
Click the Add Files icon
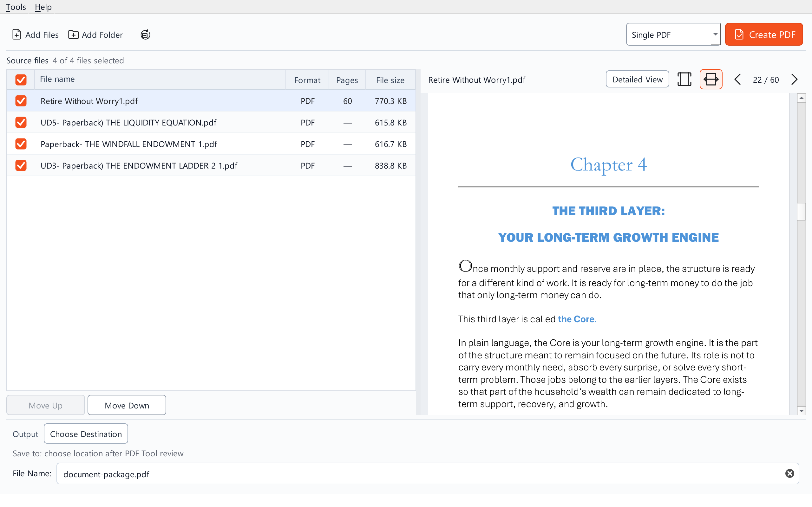pos(16,35)
